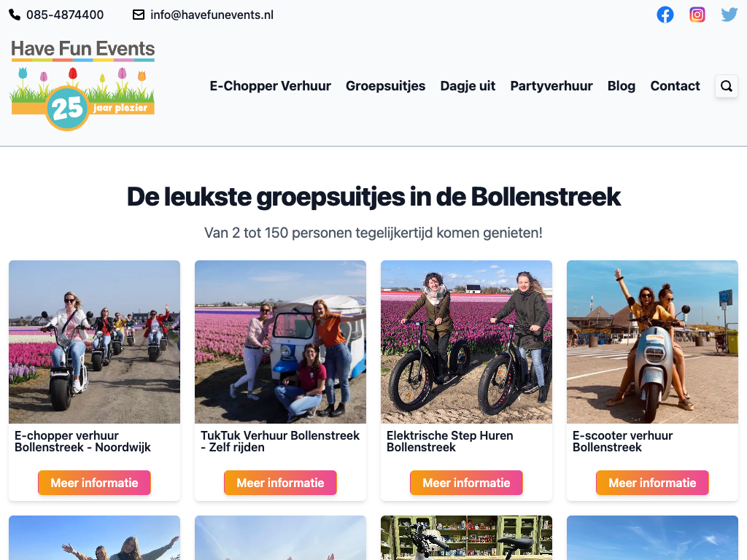Click Meer informatie under TukTuk Verhuur
The image size is (747, 560).
(x=280, y=483)
